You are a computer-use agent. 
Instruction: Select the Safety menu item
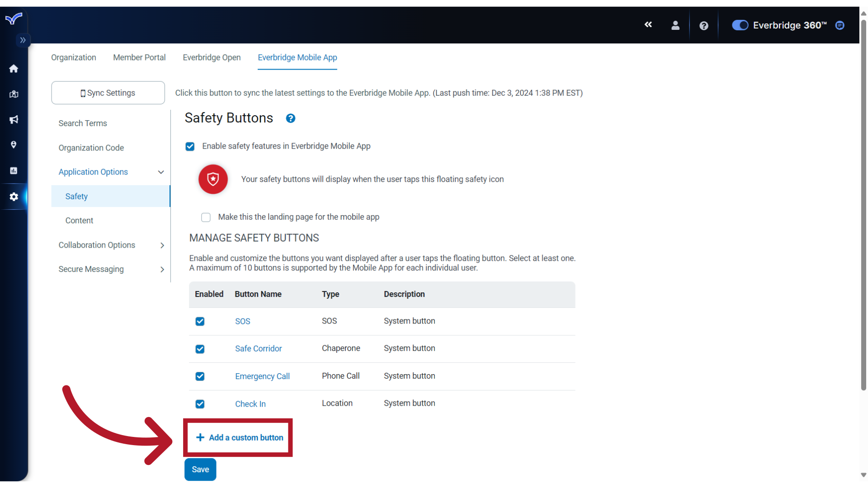pyautogui.click(x=111, y=196)
